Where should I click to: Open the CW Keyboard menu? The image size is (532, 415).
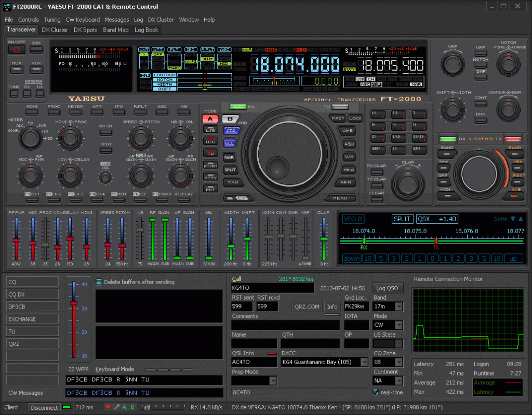[83, 20]
